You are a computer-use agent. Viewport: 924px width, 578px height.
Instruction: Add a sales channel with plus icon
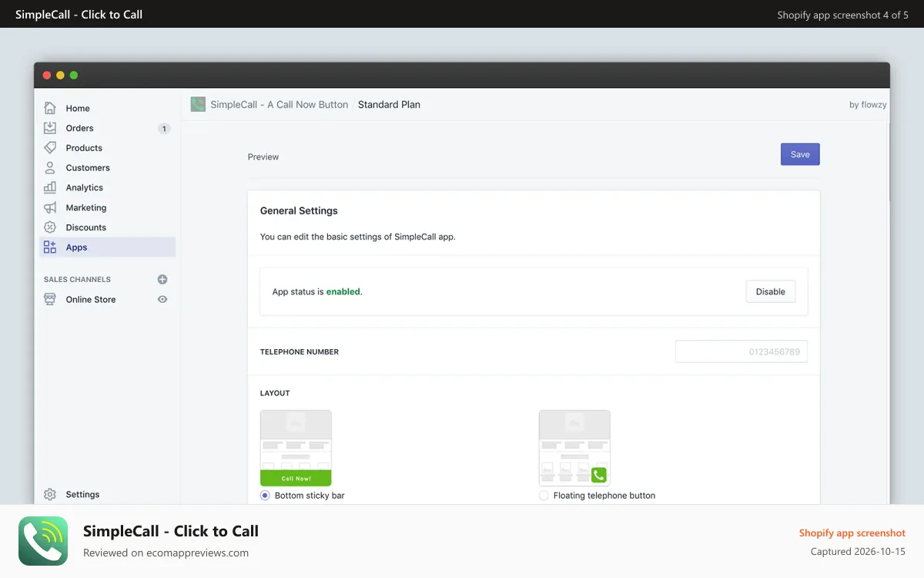click(x=162, y=280)
